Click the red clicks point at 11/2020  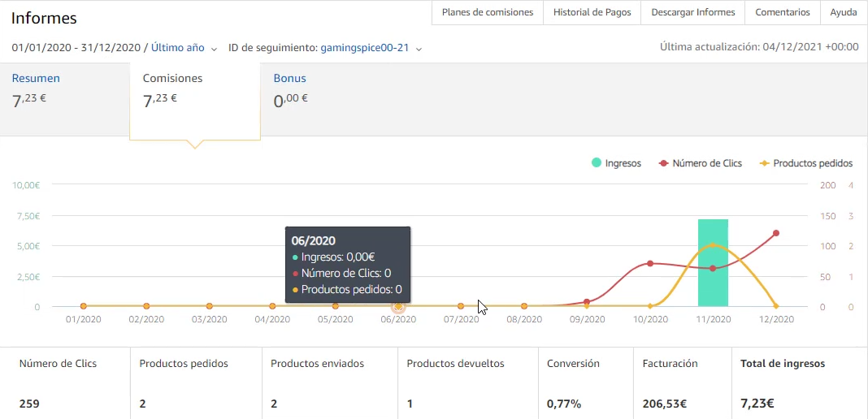[x=713, y=268]
